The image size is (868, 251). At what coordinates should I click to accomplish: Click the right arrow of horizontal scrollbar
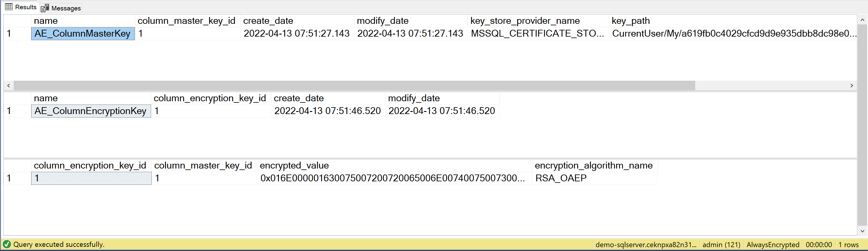(x=851, y=86)
